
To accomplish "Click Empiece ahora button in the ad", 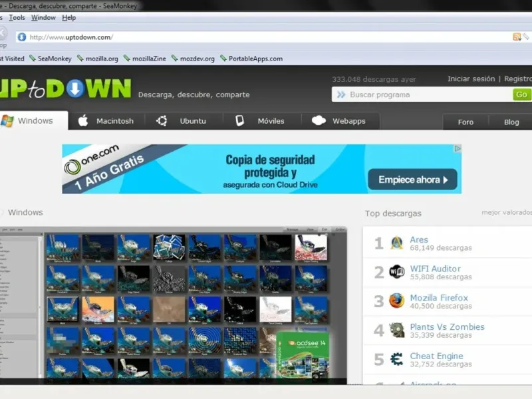I will (x=412, y=180).
